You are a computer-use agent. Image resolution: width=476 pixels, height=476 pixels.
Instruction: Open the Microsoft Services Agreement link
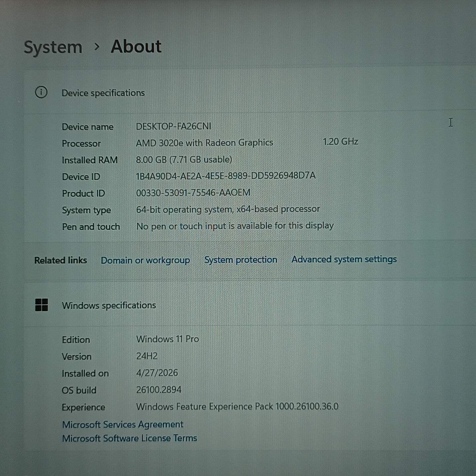[x=123, y=424]
